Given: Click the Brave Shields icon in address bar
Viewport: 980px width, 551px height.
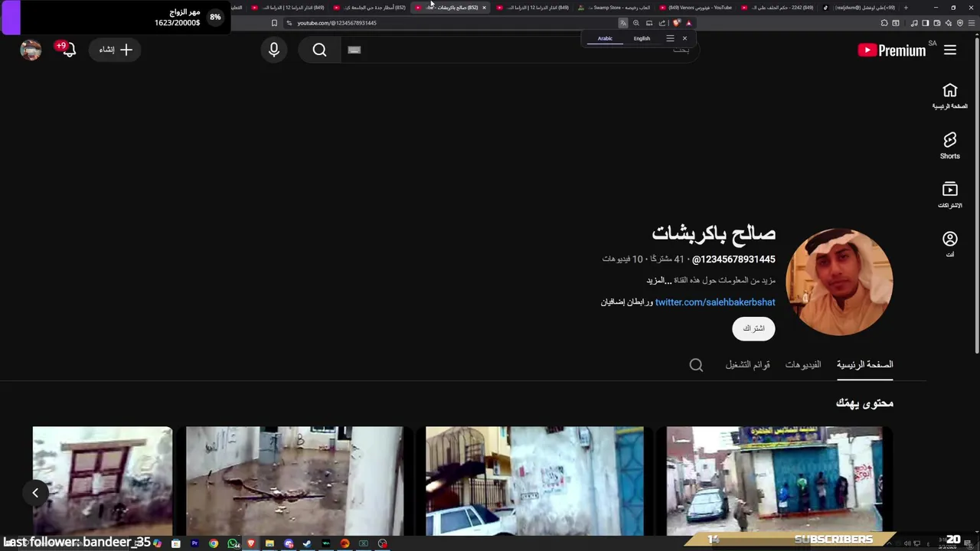Looking at the screenshot, I should point(677,23).
